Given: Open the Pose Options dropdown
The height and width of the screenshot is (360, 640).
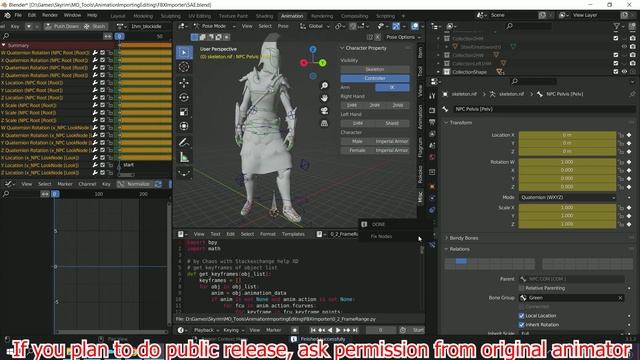Looking at the screenshot, I should coord(403,37).
